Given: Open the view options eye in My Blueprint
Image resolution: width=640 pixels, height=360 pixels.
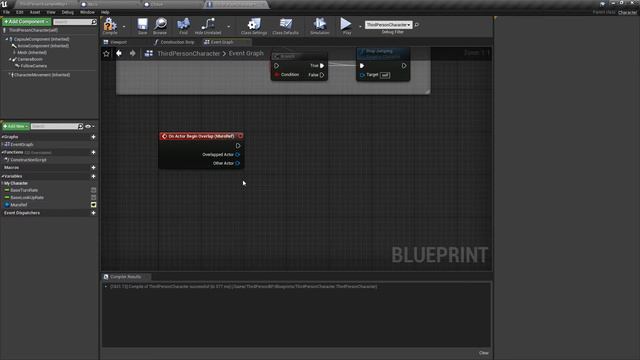Looking at the screenshot, I should (89, 127).
